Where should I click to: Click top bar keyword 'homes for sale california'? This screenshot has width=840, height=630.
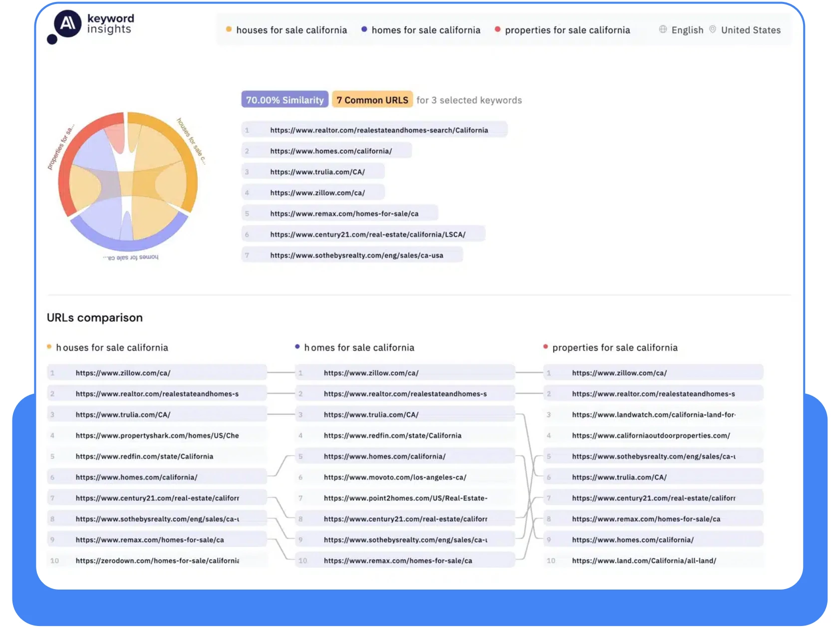(x=426, y=30)
